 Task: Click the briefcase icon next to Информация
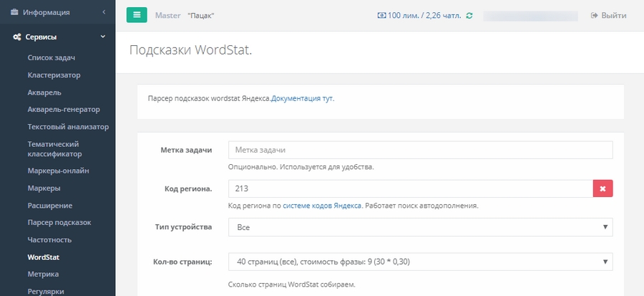coord(14,12)
